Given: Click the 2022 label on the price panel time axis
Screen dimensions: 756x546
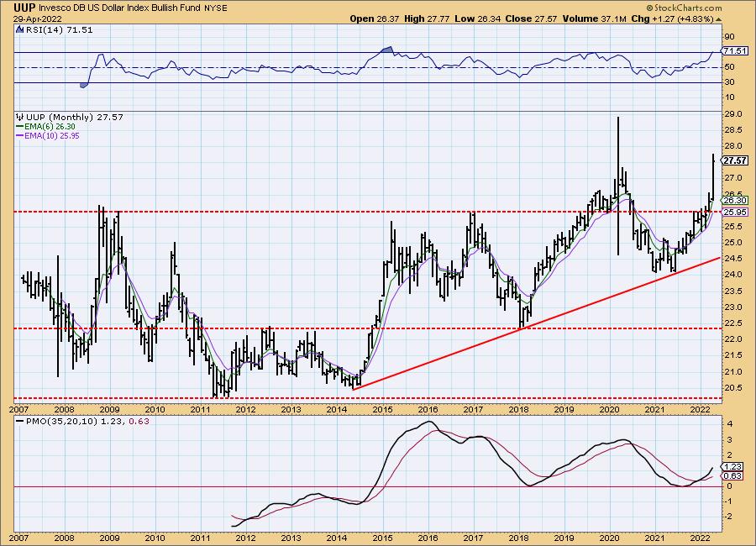Looking at the screenshot, I should pos(700,410).
